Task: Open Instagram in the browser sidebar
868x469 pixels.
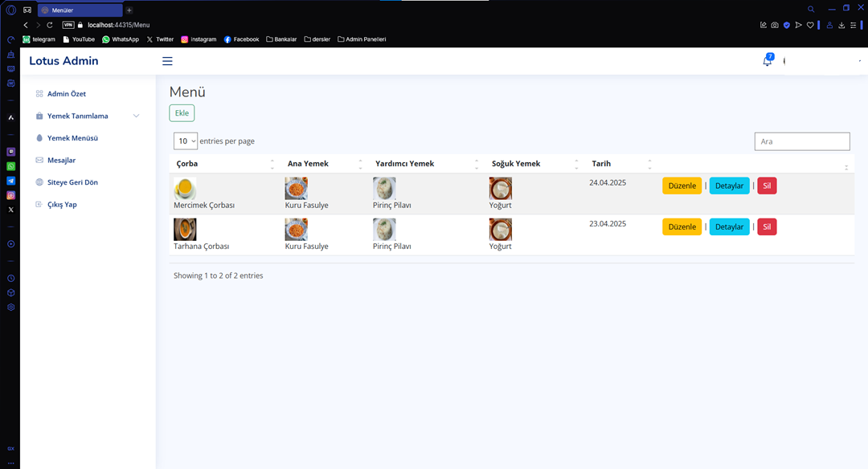Action: click(11, 195)
